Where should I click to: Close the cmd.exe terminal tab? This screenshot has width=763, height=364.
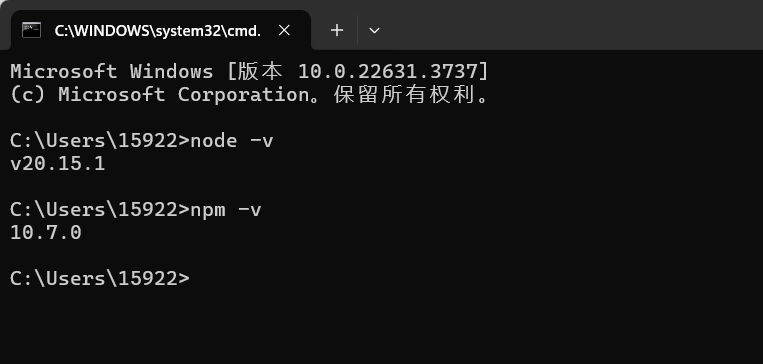[284, 31]
